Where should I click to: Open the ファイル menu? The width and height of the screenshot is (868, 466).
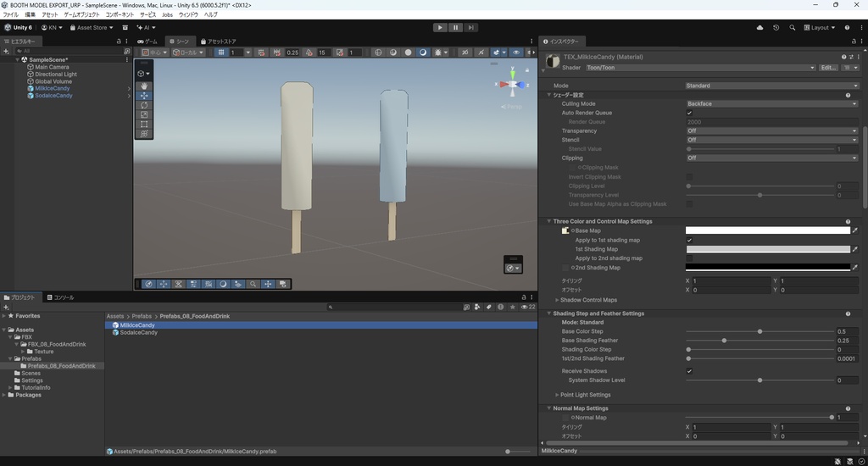coord(10,15)
